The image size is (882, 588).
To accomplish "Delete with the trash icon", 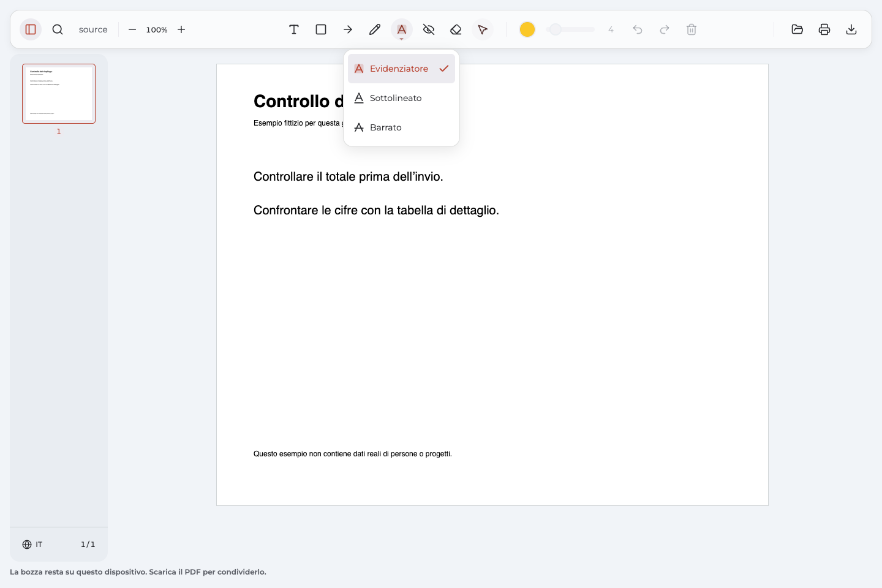I will click(x=692, y=29).
